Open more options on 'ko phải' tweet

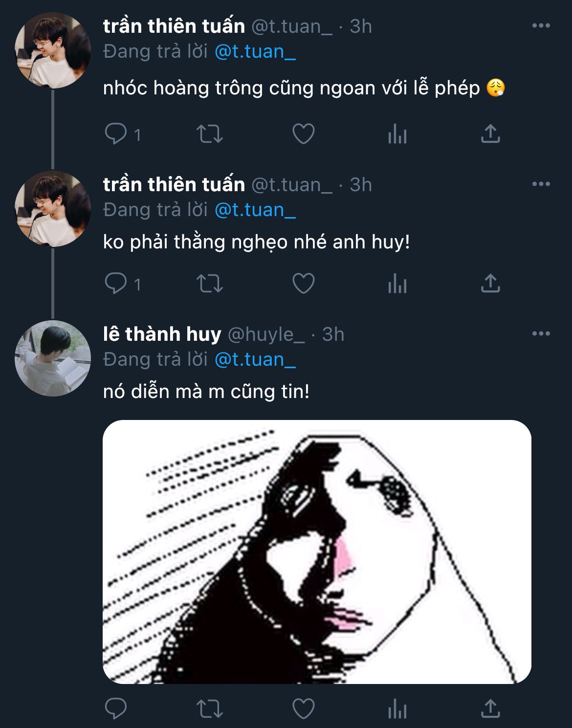[541, 184]
